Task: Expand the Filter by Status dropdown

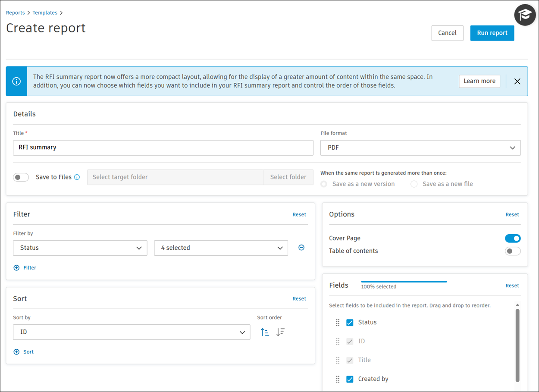Action: [x=80, y=248]
